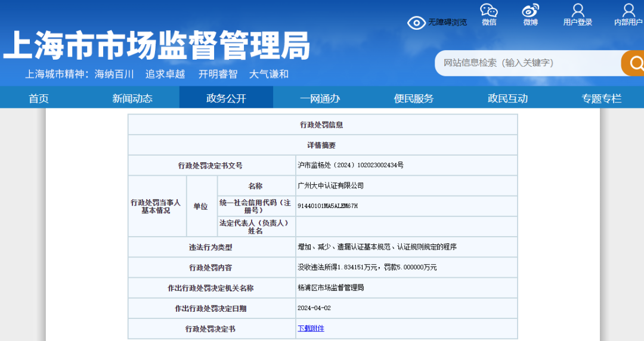Screen dimensions: 644x341
Task: Click the 下载附件 download attachment link
Action: click(x=311, y=328)
